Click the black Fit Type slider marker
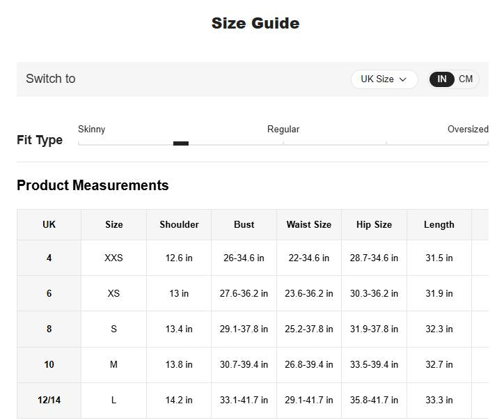The width and height of the screenshot is (504, 420). [181, 143]
